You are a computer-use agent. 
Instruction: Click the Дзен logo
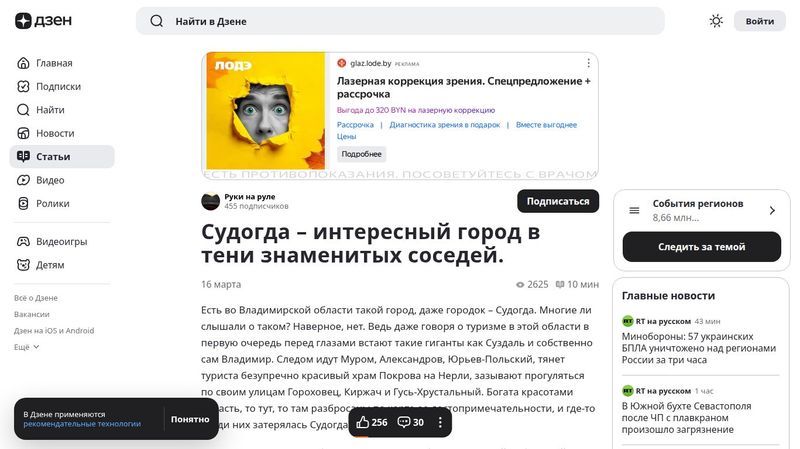(x=39, y=21)
